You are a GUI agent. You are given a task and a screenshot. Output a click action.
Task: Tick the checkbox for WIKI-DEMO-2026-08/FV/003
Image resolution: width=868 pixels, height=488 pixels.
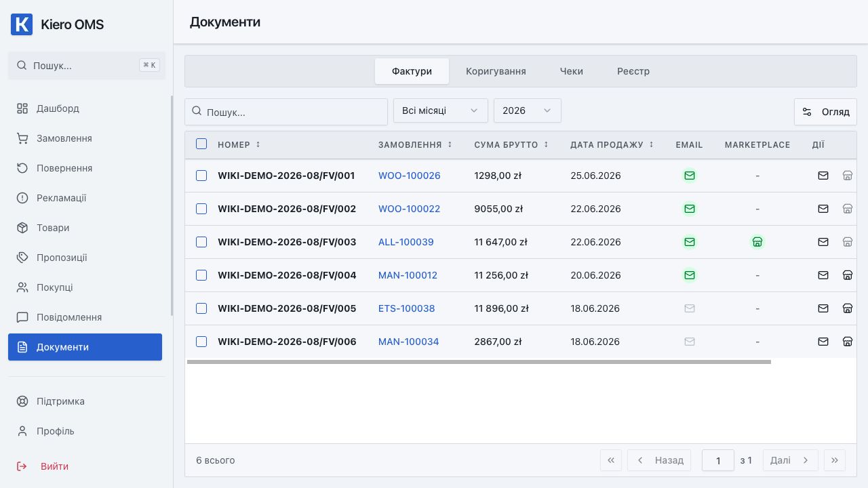(x=201, y=242)
